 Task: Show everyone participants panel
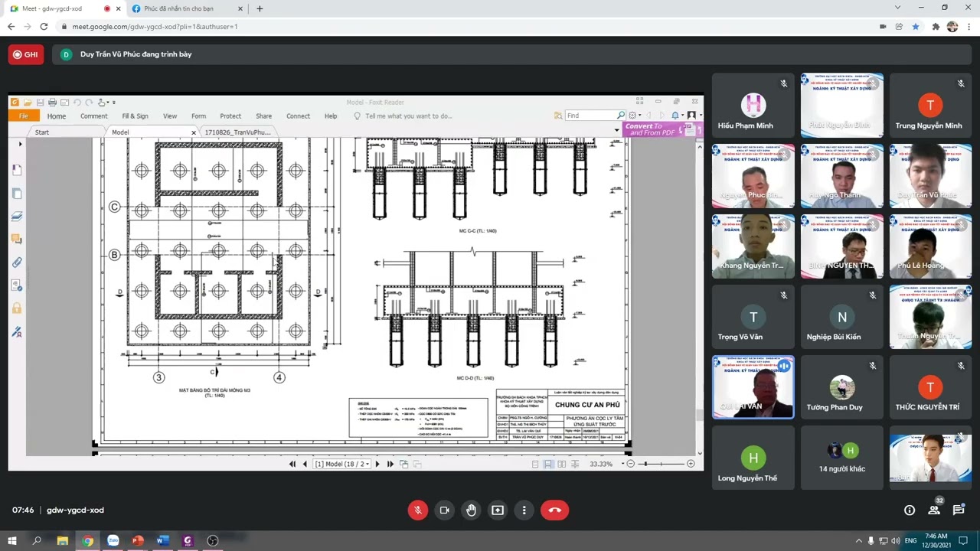coord(934,510)
